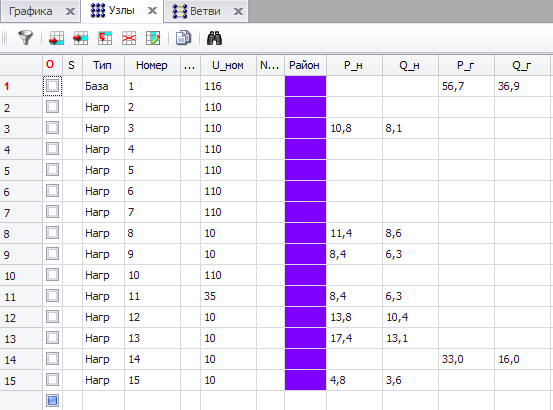This screenshot has height=410, width=553.
Task: Click the new-row marker below row 15
Action: (x=53, y=400)
